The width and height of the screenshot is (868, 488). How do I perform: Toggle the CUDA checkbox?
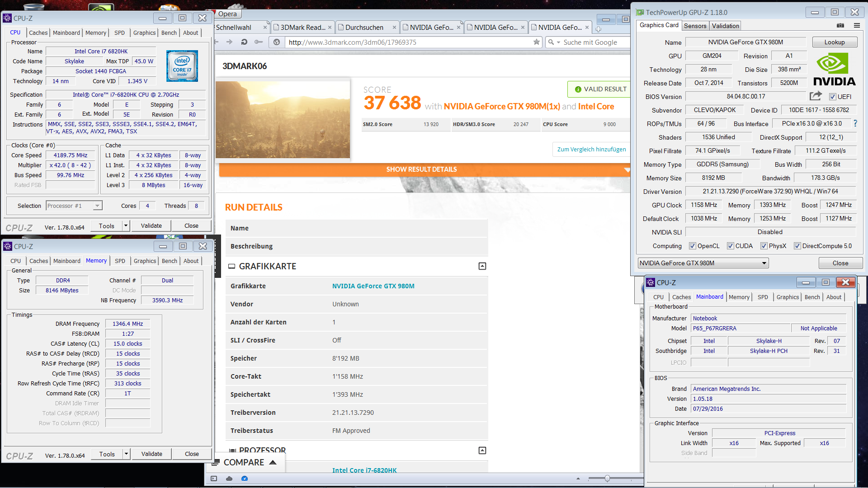[x=730, y=246]
